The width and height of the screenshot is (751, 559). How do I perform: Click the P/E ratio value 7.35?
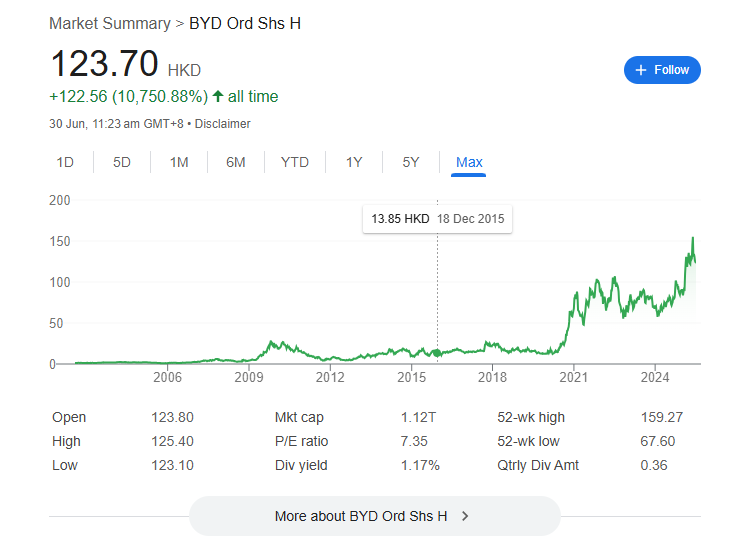(x=414, y=441)
